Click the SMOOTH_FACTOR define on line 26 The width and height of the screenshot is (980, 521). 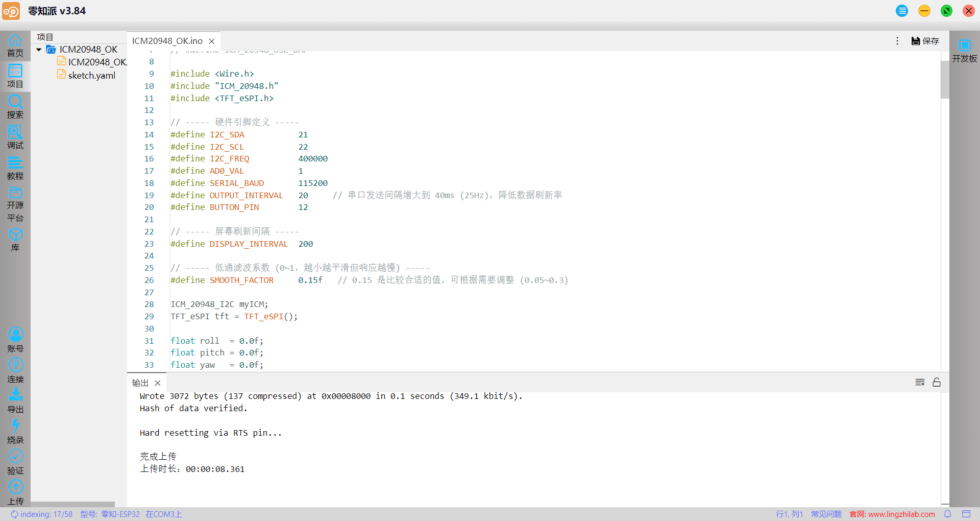(x=241, y=280)
